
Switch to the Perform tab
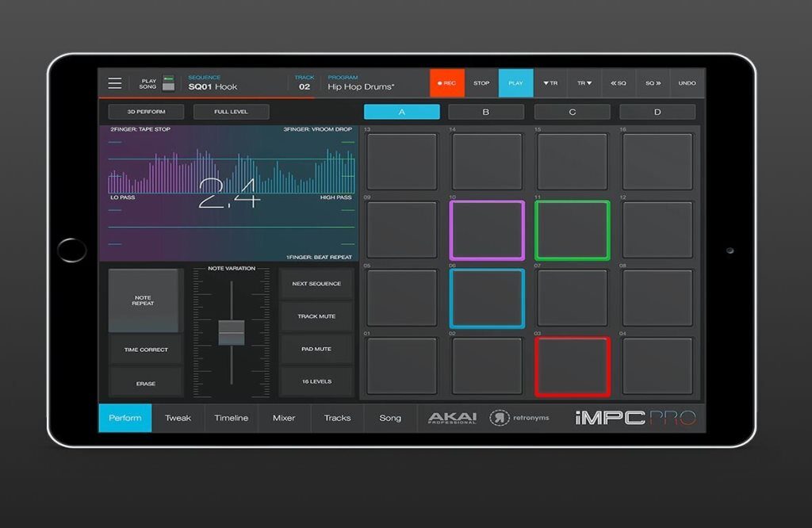click(x=124, y=418)
